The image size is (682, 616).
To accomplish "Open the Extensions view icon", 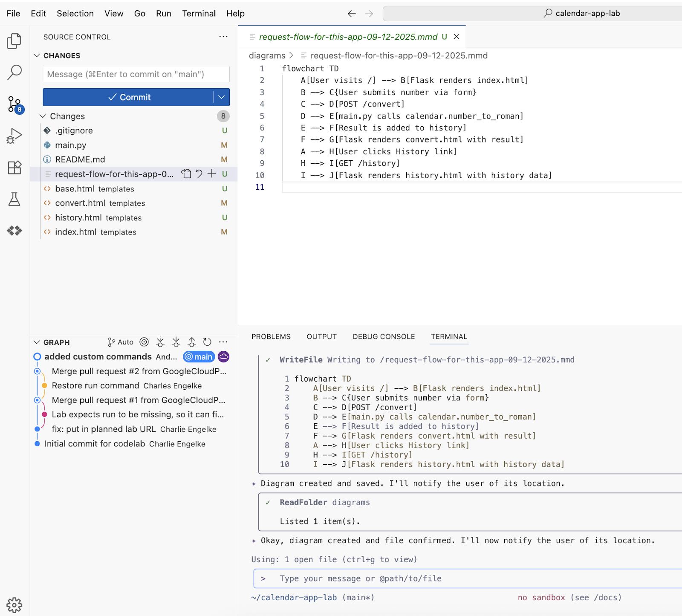I will [14, 168].
